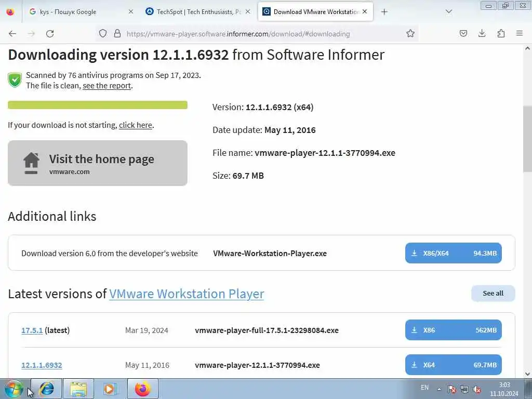Open the Firefox application menu

(520, 33)
